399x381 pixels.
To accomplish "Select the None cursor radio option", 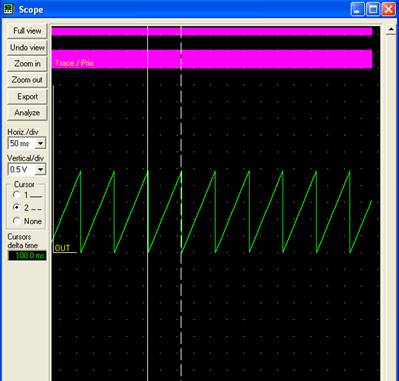I will click(x=16, y=221).
